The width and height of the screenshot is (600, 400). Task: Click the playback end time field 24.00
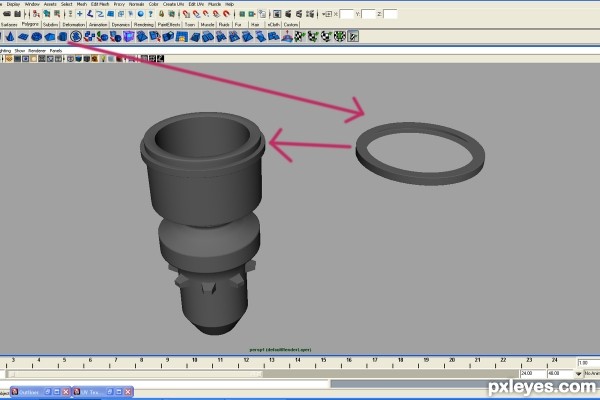(x=532, y=373)
